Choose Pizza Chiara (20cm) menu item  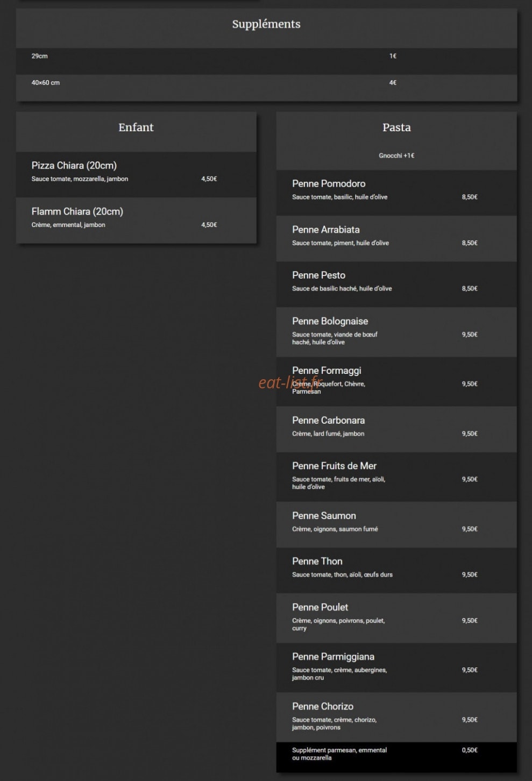point(136,174)
